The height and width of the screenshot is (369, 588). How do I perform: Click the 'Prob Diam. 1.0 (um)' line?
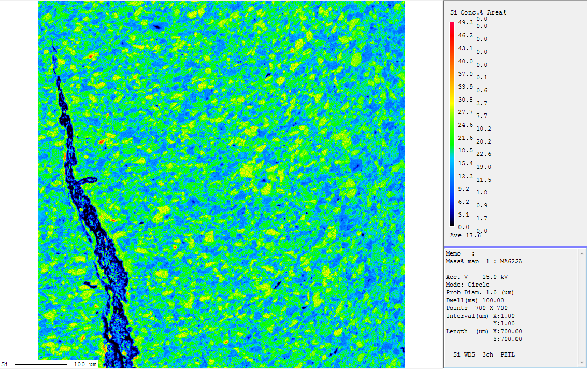479,293
